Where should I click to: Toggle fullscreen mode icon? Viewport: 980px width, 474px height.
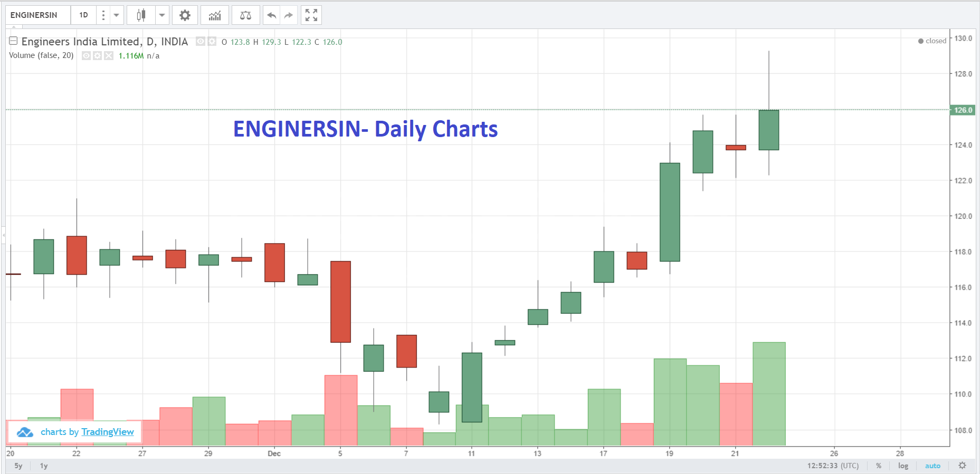pyautogui.click(x=311, y=15)
